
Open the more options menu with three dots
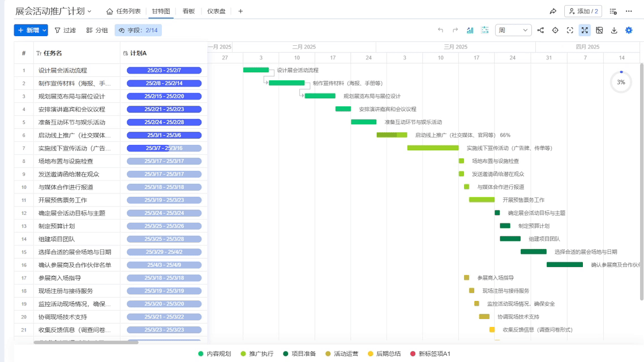coord(630,11)
